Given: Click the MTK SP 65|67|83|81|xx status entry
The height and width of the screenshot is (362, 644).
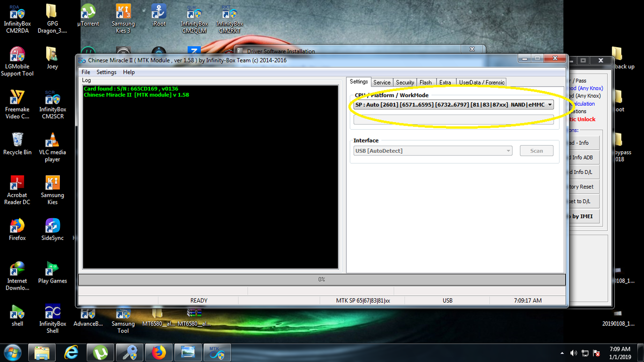Looking at the screenshot, I should tap(363, 301).
